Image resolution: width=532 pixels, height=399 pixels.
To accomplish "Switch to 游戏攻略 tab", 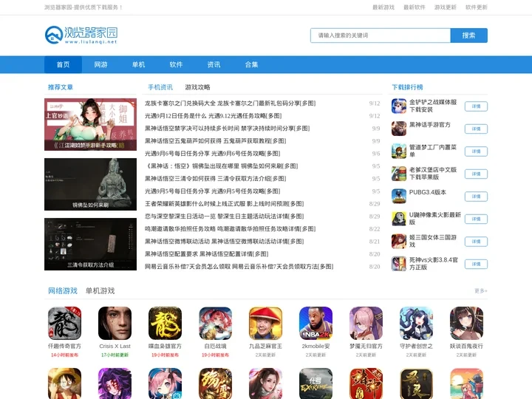I will [x=197, y=87].
